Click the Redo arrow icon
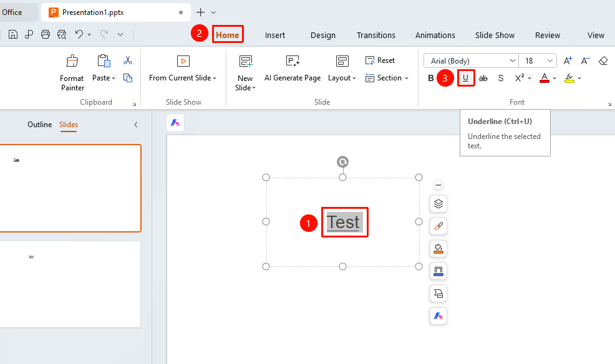Image resolution: width=615 pixels, height=364 pixels. pos(104,34)
